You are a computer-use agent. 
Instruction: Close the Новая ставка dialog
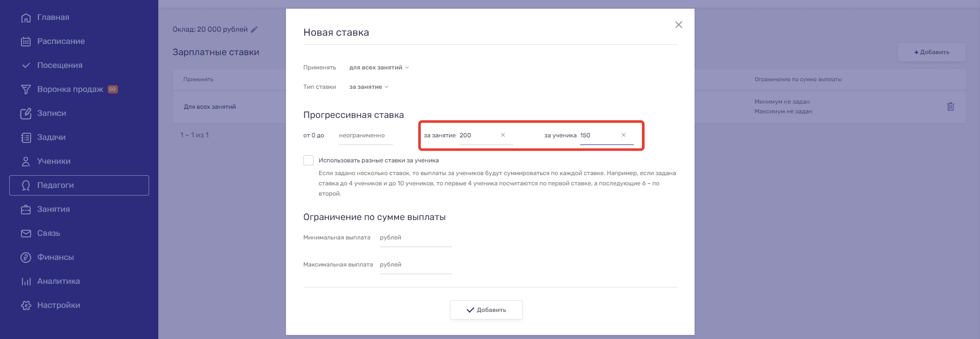(678, 25)
